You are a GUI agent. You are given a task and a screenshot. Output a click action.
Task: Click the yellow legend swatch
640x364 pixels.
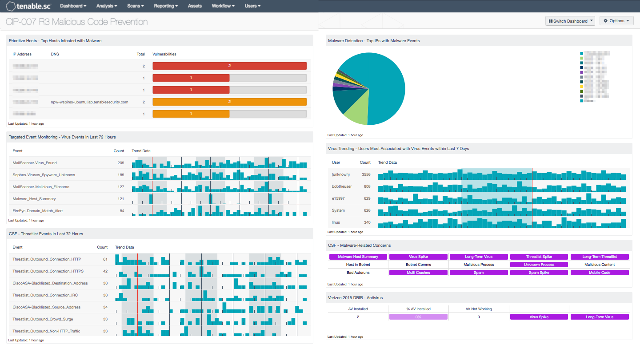(582, 87)
